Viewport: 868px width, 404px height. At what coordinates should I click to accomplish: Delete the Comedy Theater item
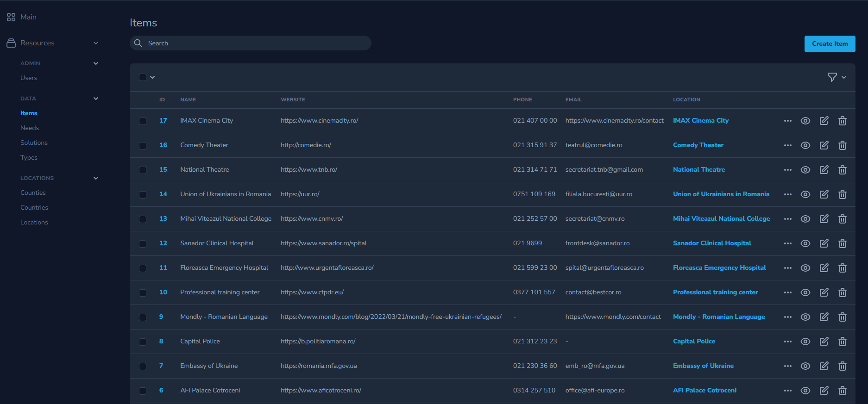point(843,145)
